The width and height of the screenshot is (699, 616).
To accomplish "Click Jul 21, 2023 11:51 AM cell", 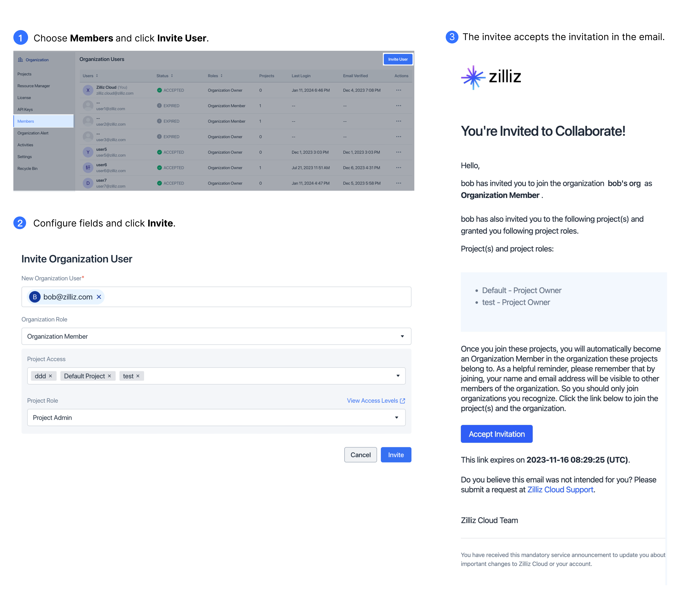I will coord(311,168).
